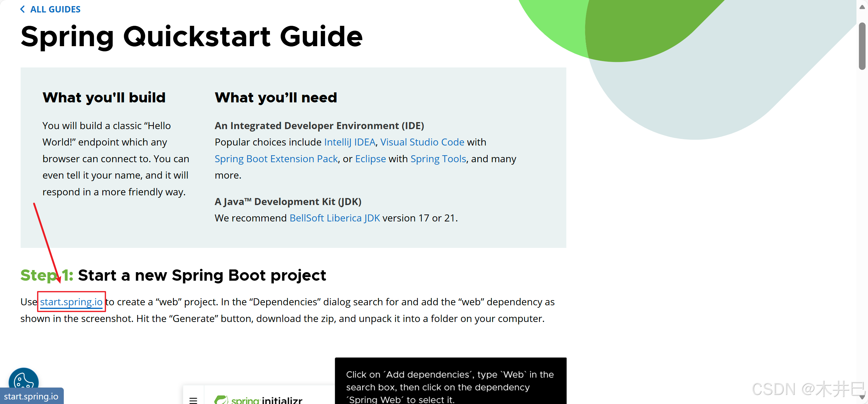Open the Visual Studio Code link
The height and width of the screenshot is (404, 868).
pos(422,142)
